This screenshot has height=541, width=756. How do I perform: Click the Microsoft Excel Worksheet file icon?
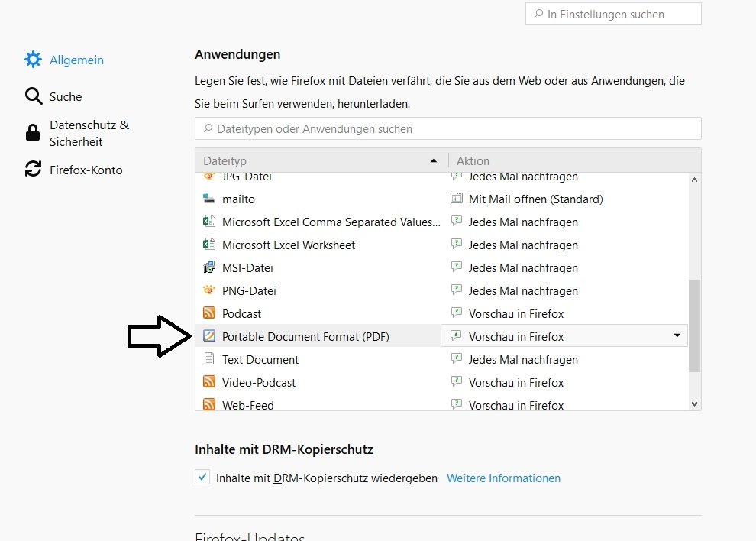[208, 245]
